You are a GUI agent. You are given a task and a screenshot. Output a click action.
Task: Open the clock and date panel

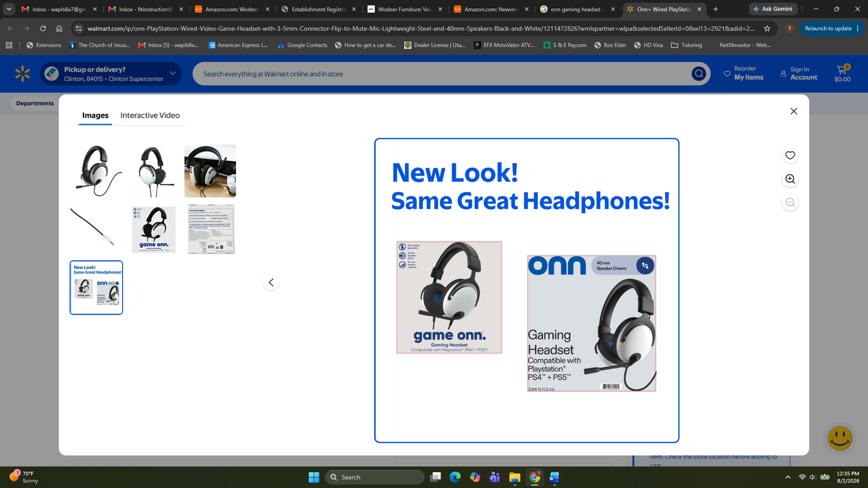pos(848,477)
